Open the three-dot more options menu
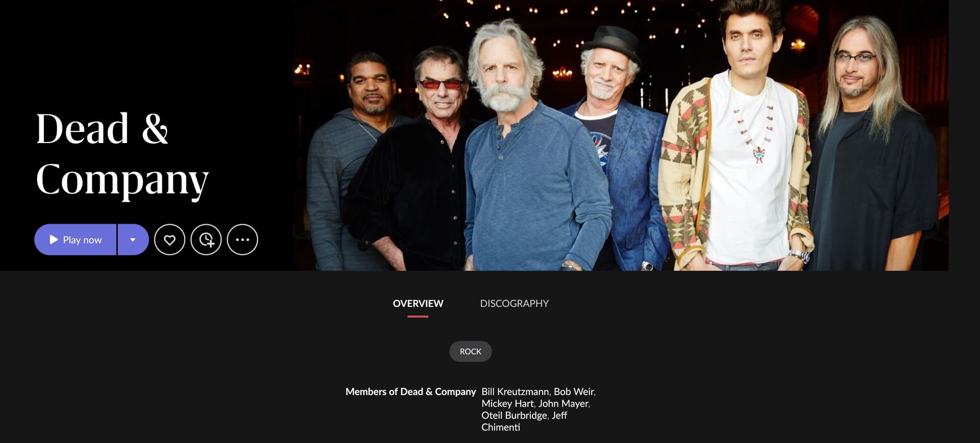The image size is (980, 443). tap(242, 240)
